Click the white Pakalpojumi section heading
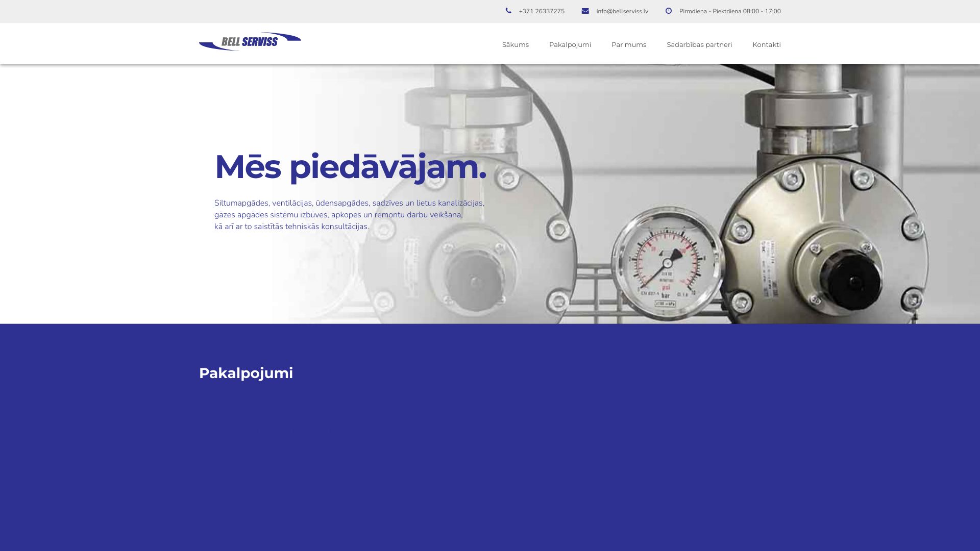 246,373
